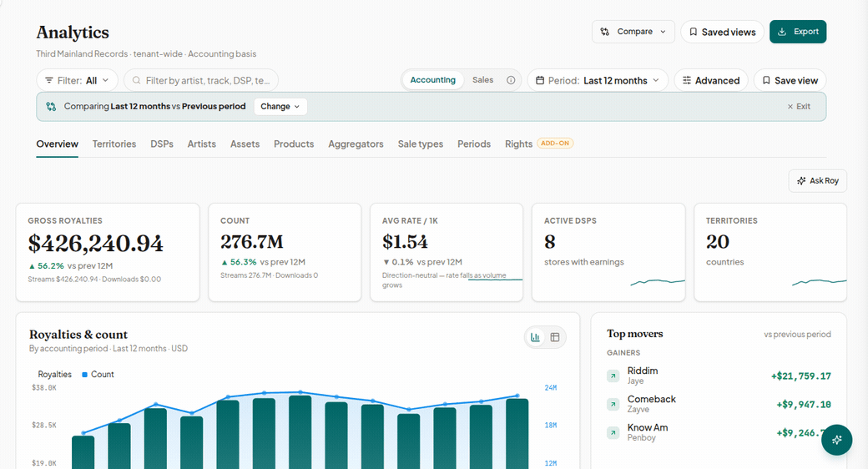
Task: Open the Sale types tab
Action: [420, 144]
